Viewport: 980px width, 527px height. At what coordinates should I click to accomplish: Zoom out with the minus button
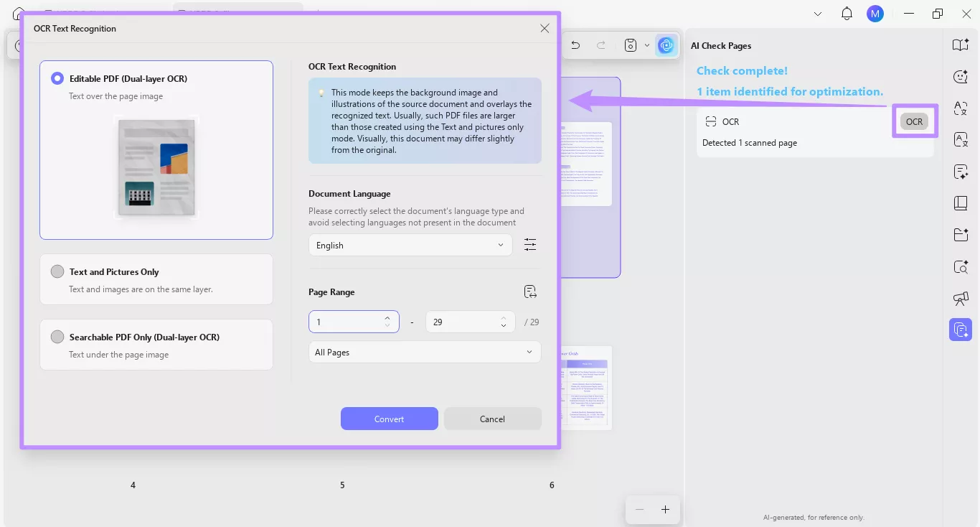click(x=639, y=509)
